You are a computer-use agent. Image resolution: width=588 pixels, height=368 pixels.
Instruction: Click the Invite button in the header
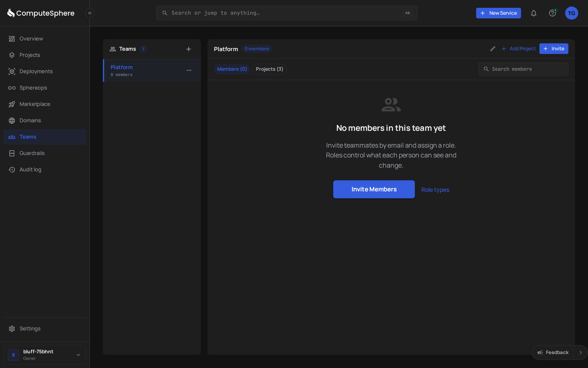[554, 49]
